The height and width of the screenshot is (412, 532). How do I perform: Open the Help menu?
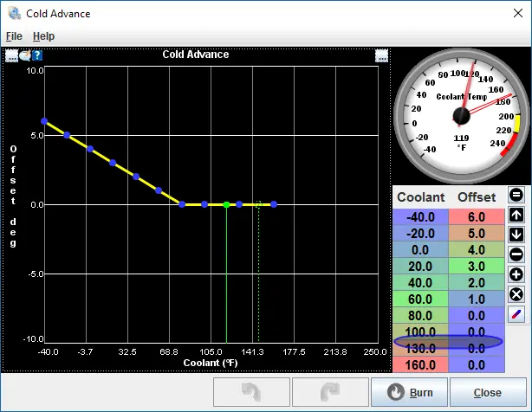[43, 36]
